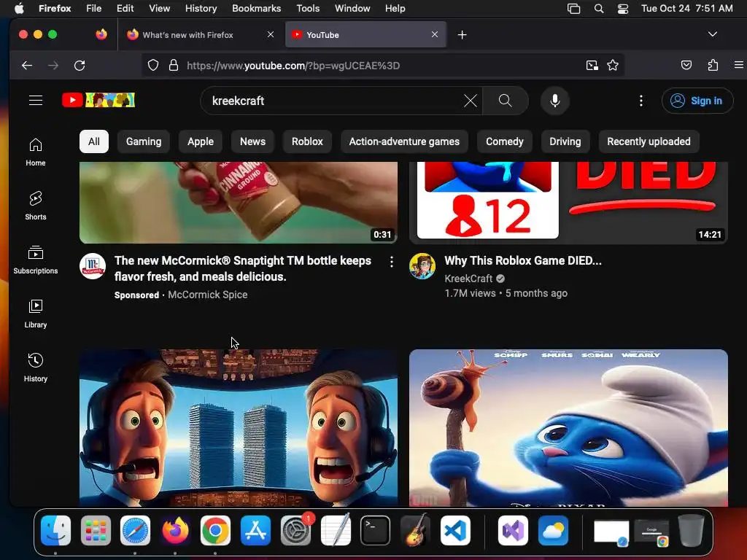Open the Roblox DIED video thumbnail

568,203
